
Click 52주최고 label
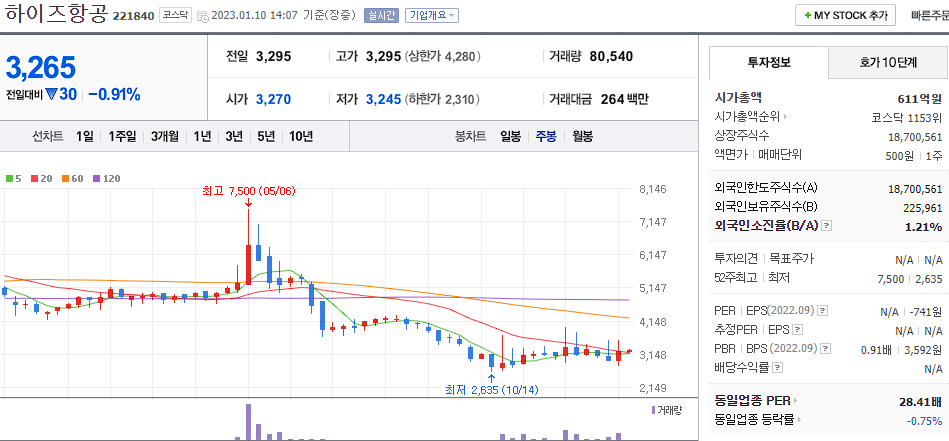point(737,278)
